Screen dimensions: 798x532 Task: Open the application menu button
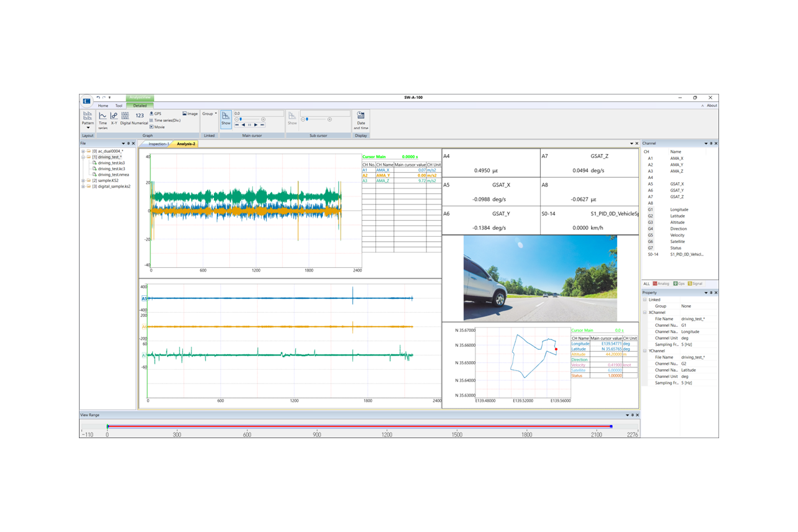pos(86,101)
